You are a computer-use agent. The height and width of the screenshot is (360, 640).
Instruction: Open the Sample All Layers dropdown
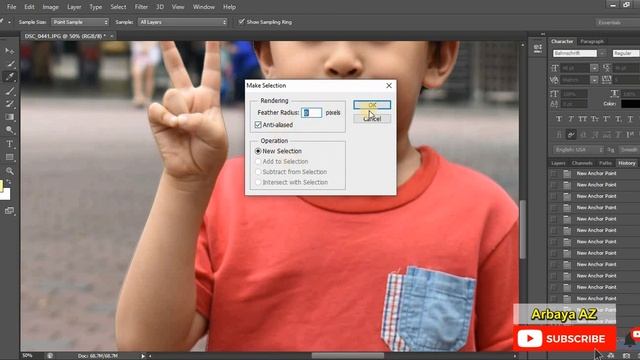pos(182,22)
